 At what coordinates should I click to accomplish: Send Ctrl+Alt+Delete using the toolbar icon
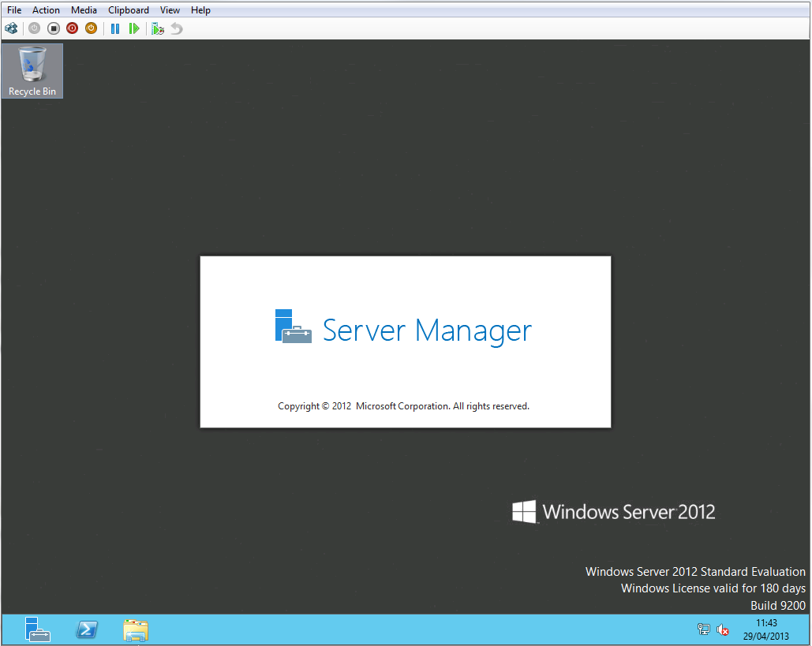11,28
